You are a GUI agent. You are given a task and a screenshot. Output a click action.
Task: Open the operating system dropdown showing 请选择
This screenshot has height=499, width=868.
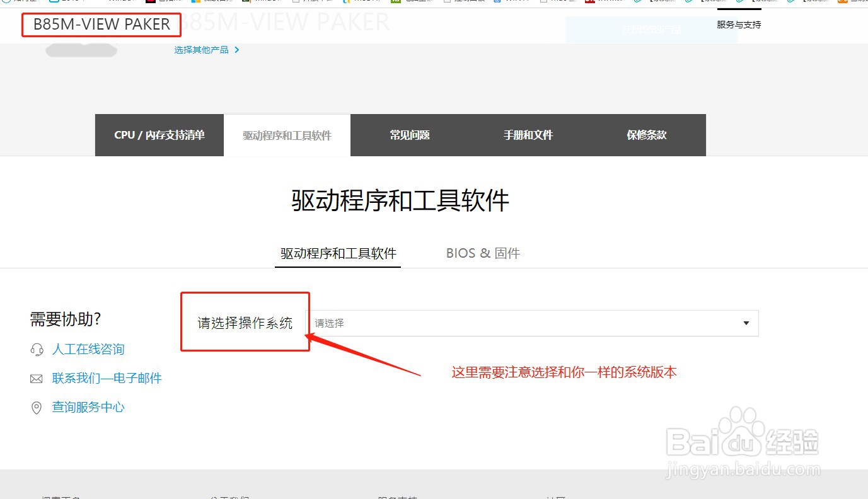[529, 323]
